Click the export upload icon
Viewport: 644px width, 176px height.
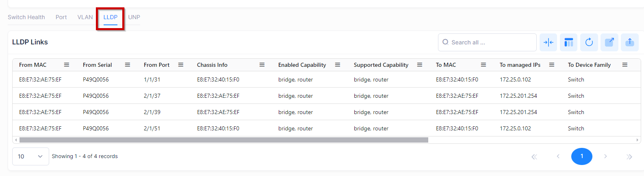point(629,42)
